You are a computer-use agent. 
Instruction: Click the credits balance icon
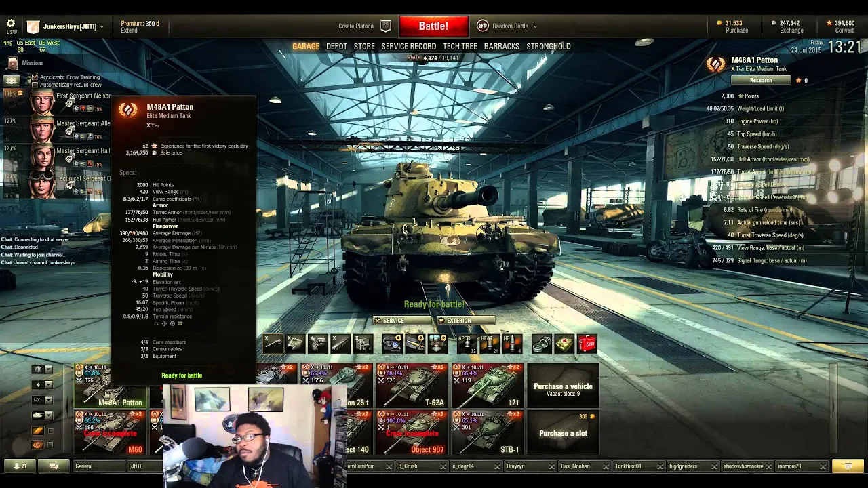pyautogui.click(x=773, y=23)
